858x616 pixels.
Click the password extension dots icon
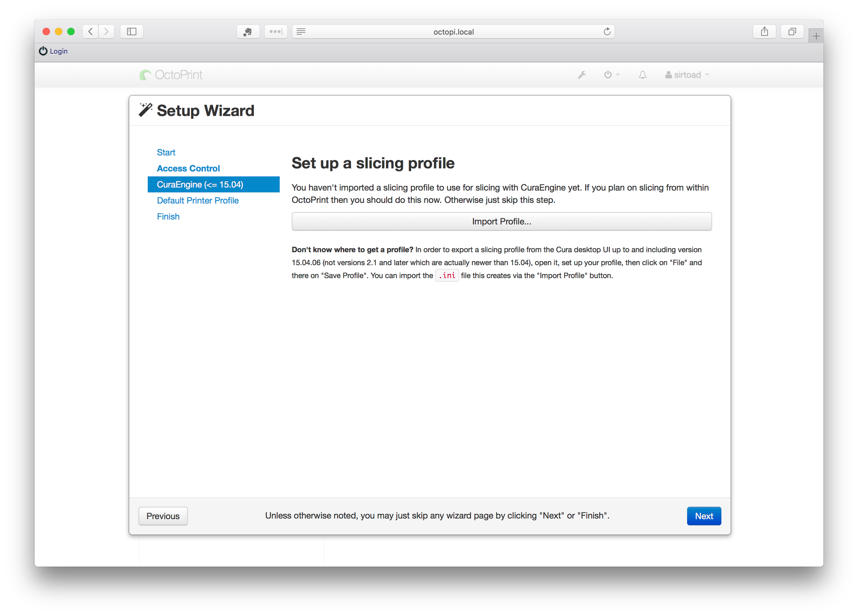click(x=275, y=31)
